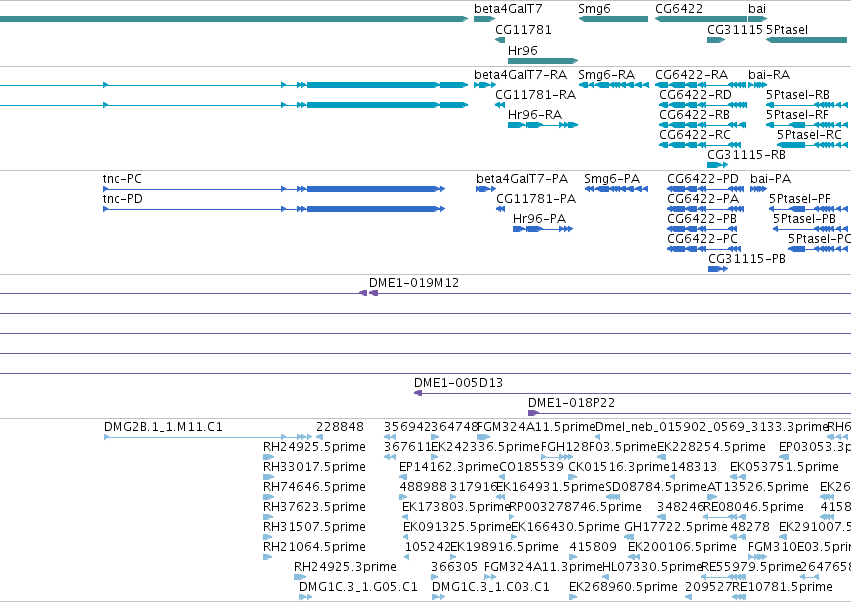Click transcript CG6422-RC
851x602 pixels.
tap(700, 145)
